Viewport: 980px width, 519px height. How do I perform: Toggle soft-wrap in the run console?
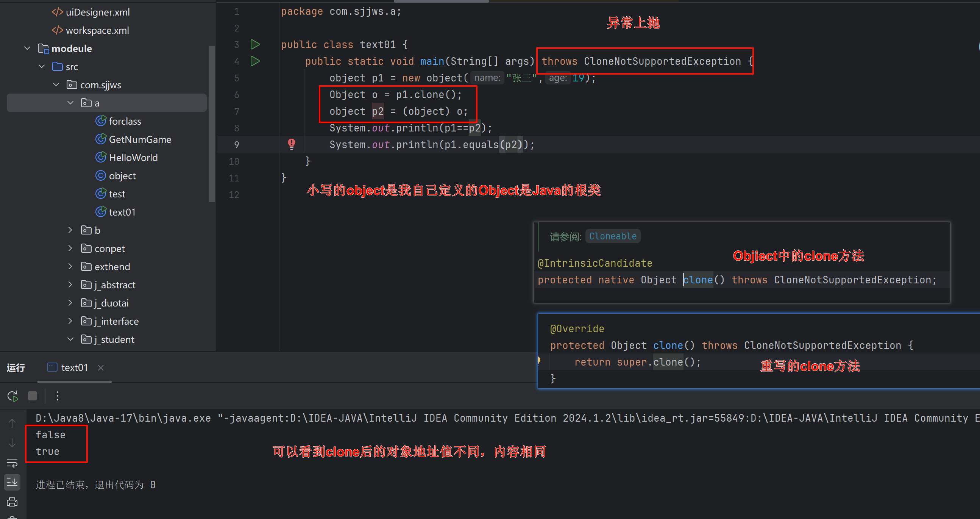12,463
